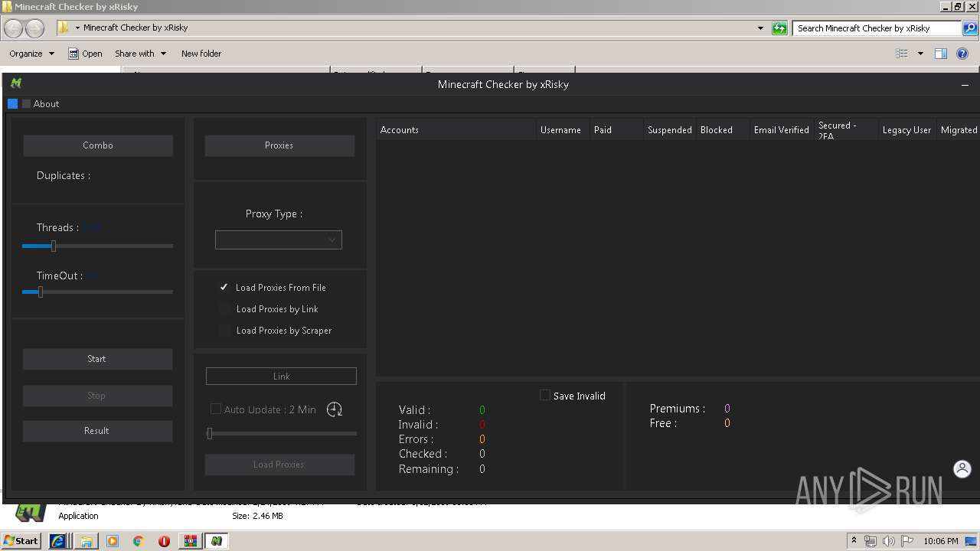Click the Windows Start button
Image resolution: width=980 pixels, height=551 pixels.
pyautogui.click(x=21, y=541)
